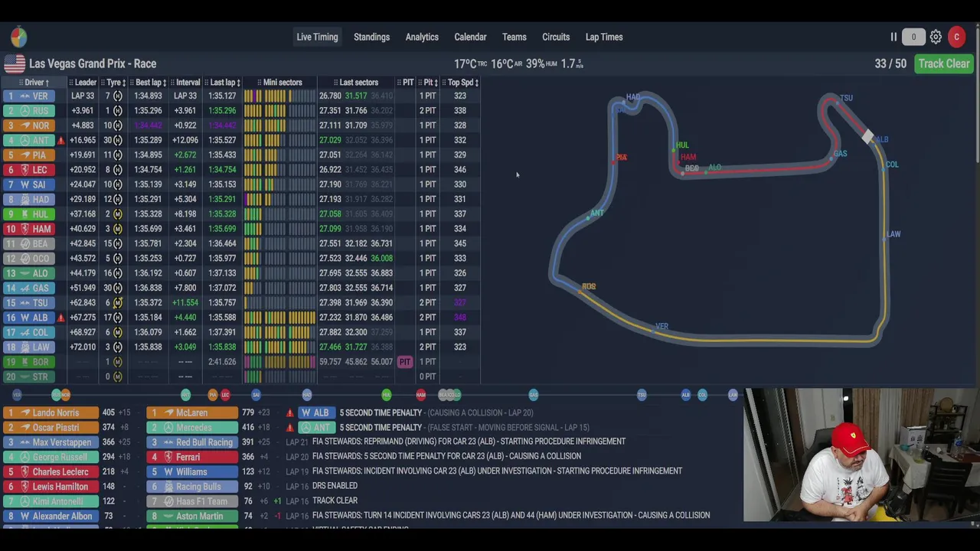Click the Las Vegas Grand Prix - Race title
Viewport: 980px width, 551px height.
point(93,64)
